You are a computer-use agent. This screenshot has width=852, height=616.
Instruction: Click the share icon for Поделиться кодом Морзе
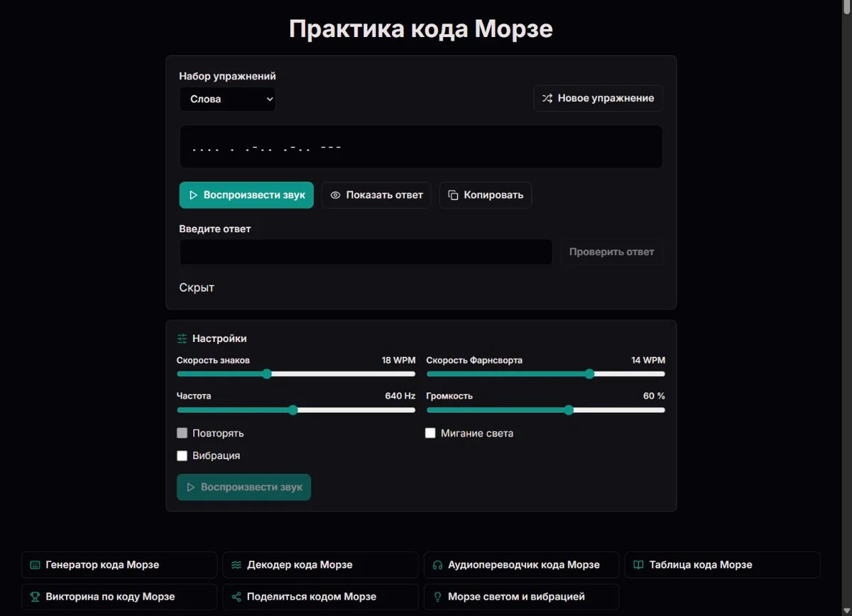click(x=236, y=597)
